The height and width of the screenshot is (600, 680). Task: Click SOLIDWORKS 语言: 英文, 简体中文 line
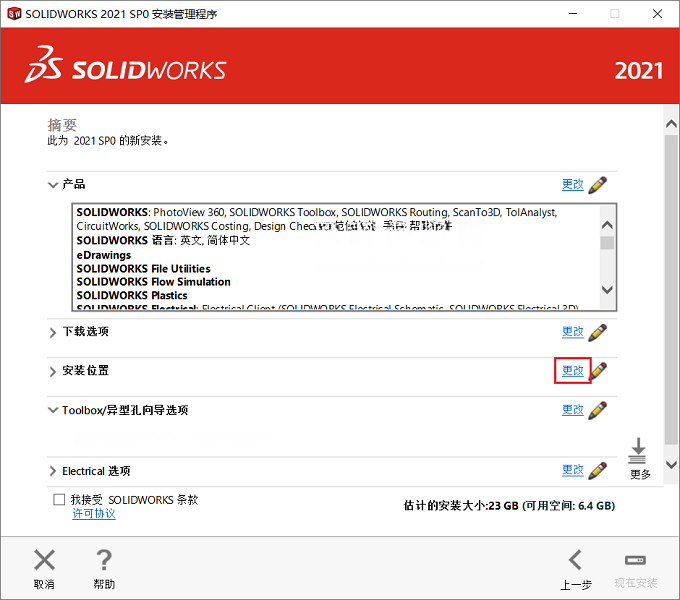[163, 240]
